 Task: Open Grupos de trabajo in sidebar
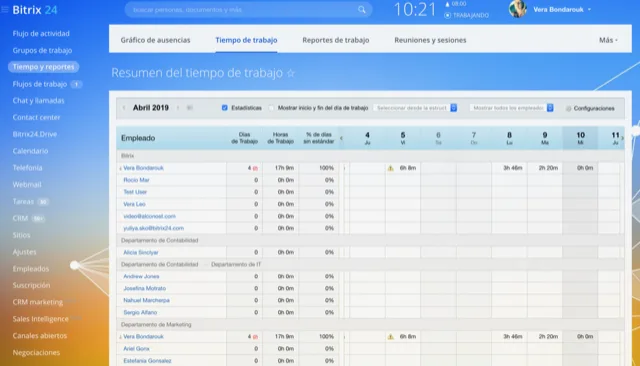tap(42, 50)
